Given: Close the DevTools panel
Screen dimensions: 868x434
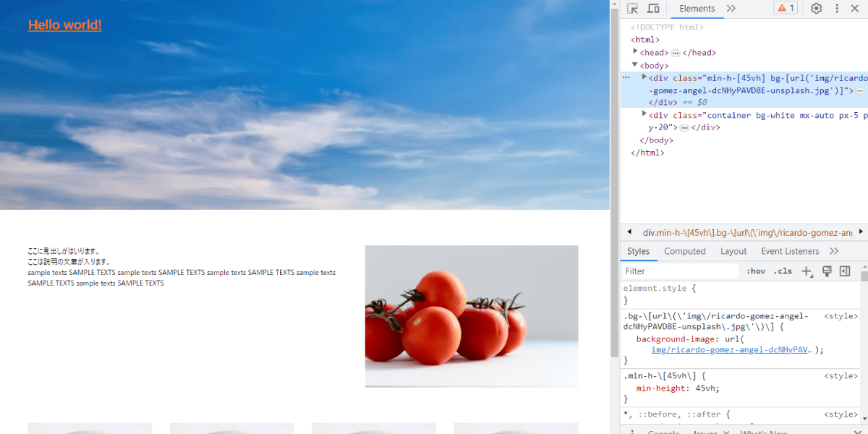Looking at the screenshot, I should click(x=854, y=9).
